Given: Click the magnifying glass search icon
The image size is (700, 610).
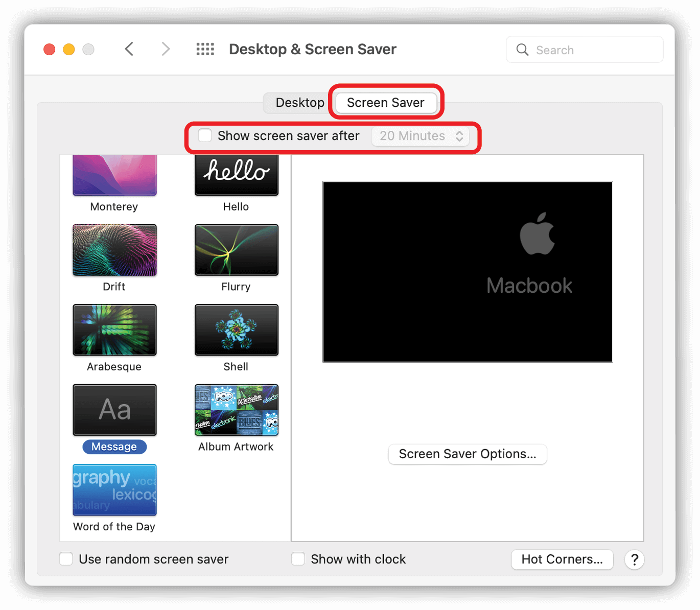Looking at the screenshot, I should tap(522, 50).
